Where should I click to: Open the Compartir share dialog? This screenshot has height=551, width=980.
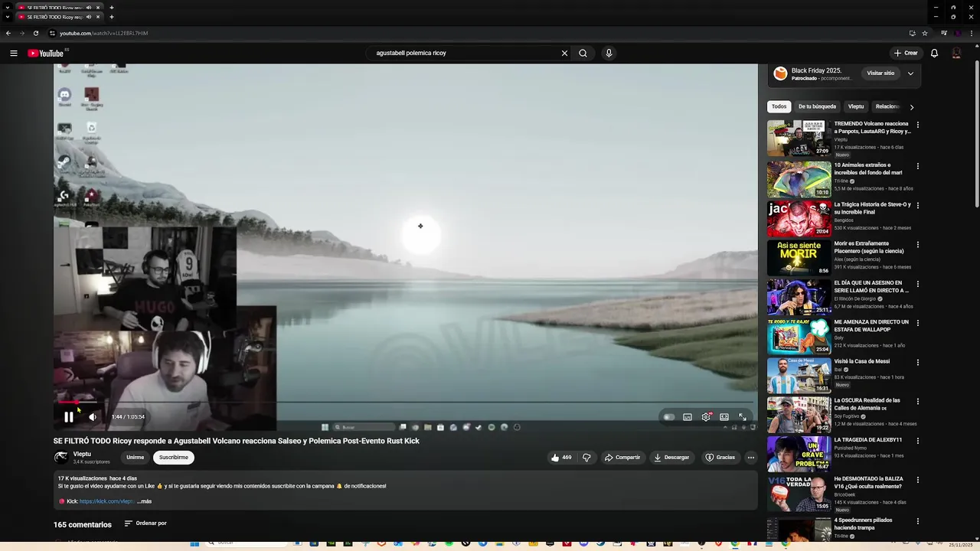(x=622, y=458)
